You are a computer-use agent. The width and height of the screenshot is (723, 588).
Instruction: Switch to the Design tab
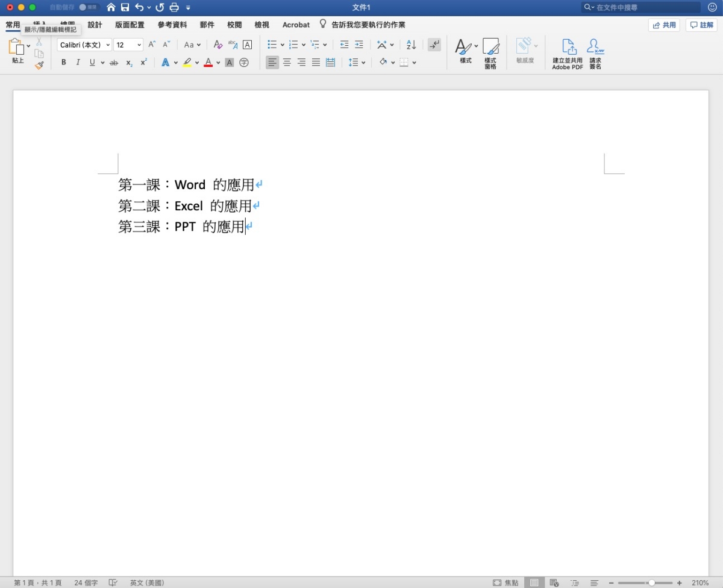point(95,25)
